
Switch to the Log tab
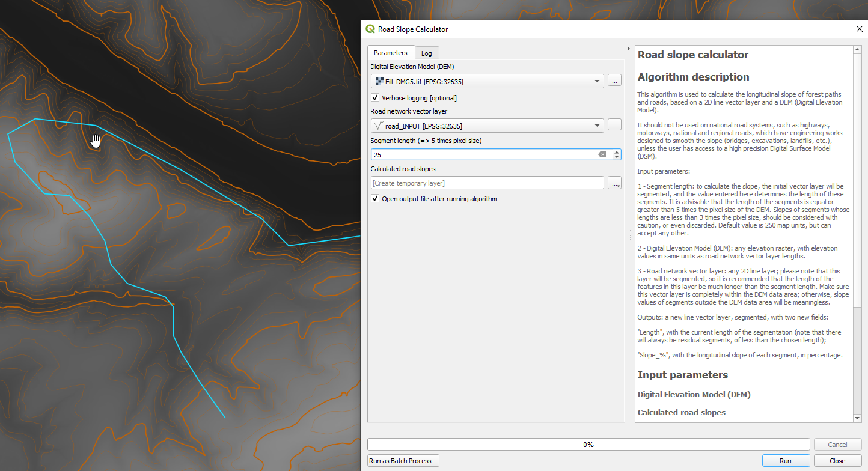427,53
